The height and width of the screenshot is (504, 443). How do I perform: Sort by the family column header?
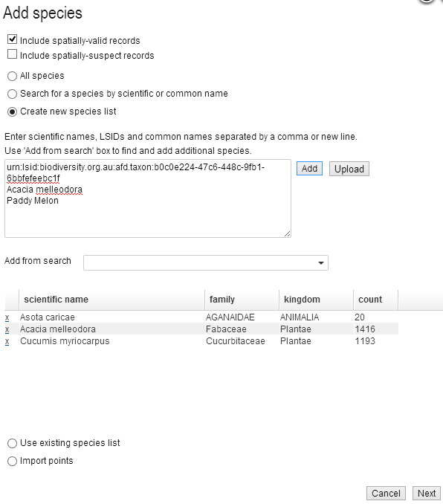242,300
